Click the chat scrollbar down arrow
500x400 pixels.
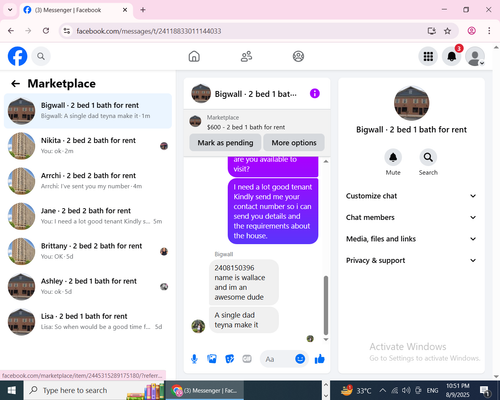click(x=326, y=339)
